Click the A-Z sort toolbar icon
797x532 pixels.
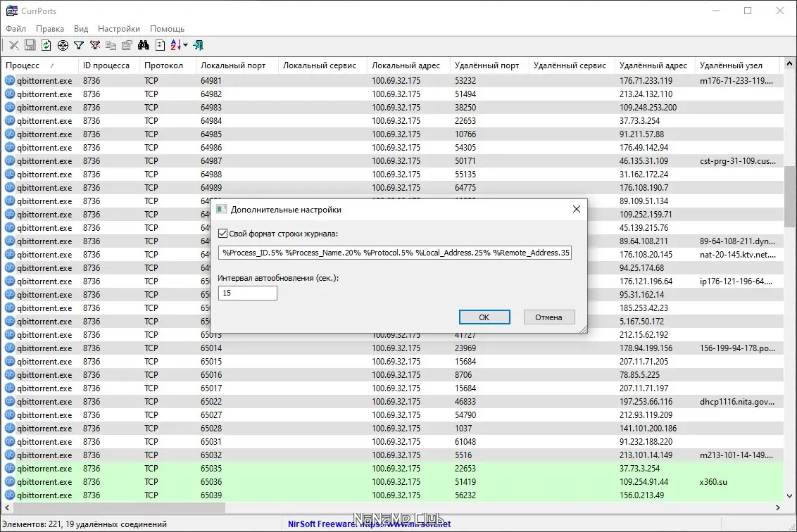(x=175, y=45)
